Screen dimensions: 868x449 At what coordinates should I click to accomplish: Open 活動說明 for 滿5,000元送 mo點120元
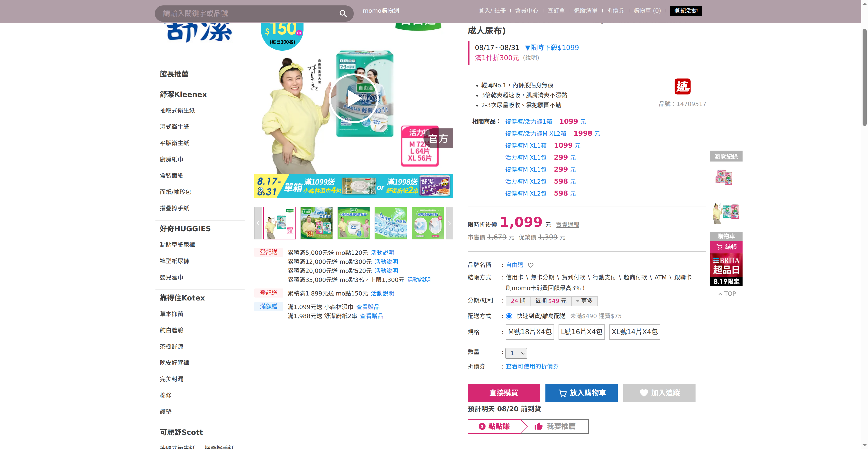click(x=382, y=253)
